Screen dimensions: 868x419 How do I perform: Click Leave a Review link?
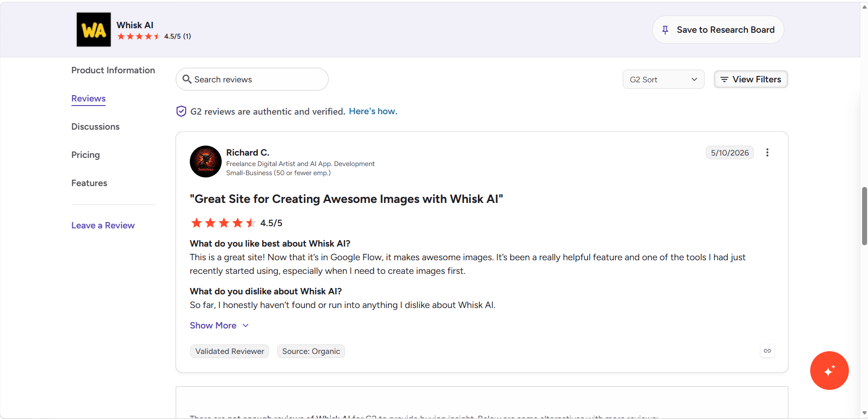[x=103, y=225]
